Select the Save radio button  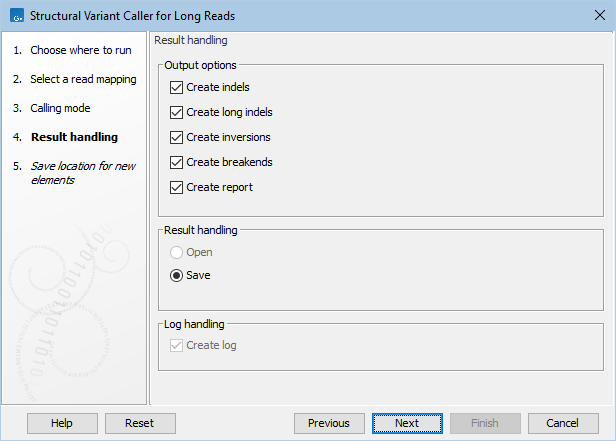tap(177, 275)
